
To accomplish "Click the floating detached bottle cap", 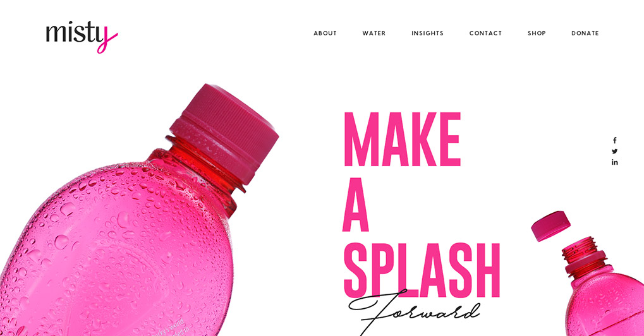I will (550, 225).
